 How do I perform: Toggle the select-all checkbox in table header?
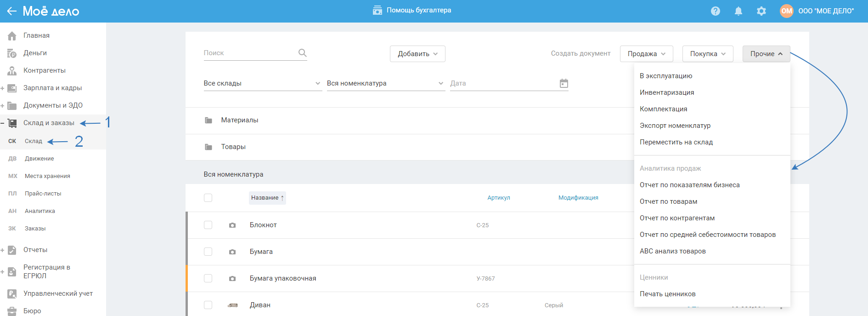(208, 198)
